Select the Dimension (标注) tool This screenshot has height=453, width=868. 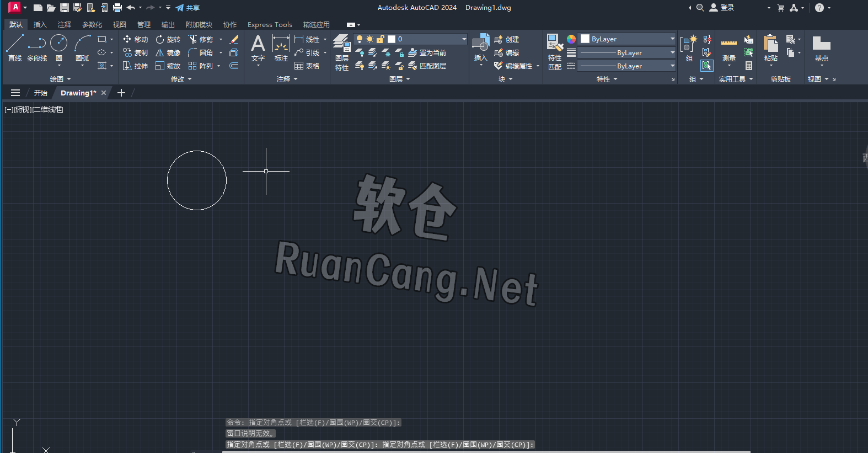click(x=281, y=49)
